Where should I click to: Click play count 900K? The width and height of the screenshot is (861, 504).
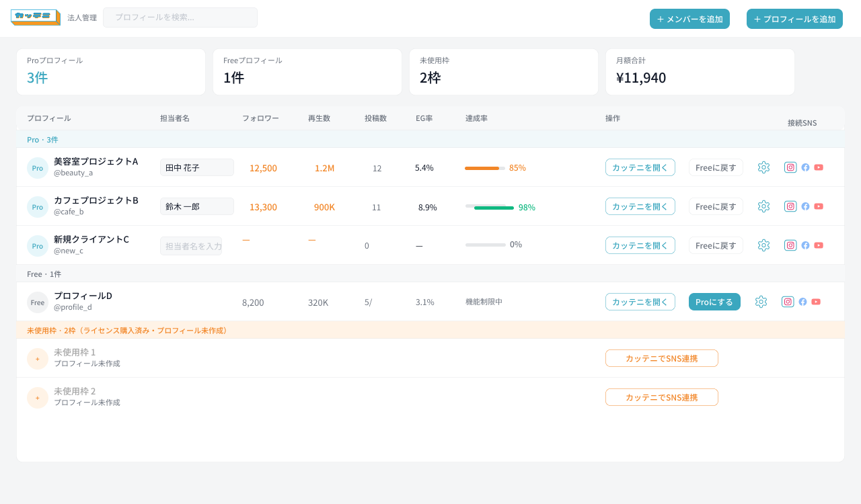324,207
